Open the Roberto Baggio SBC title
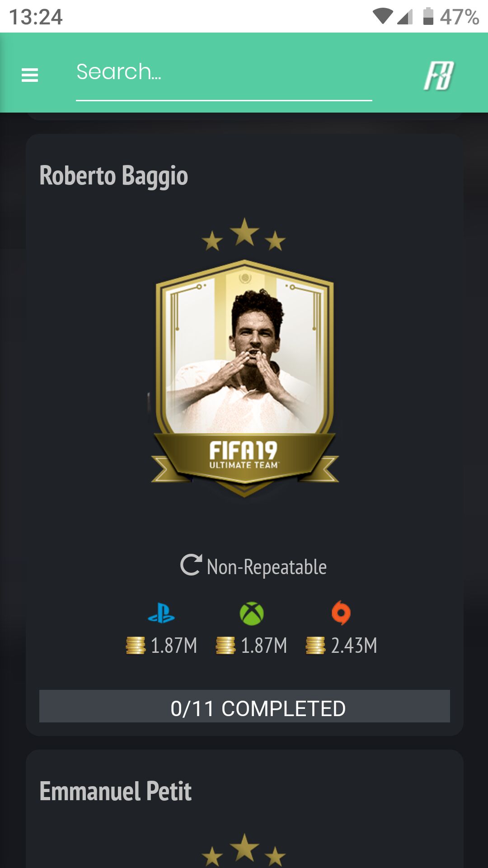Screen dimensions: 488x868 click(x=114, y=175)
